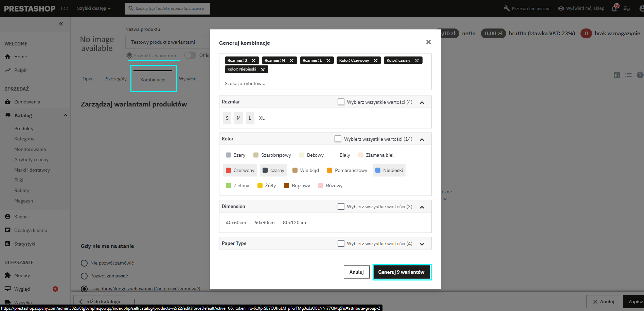Click the Obsługa klienta chat icon

7,230
